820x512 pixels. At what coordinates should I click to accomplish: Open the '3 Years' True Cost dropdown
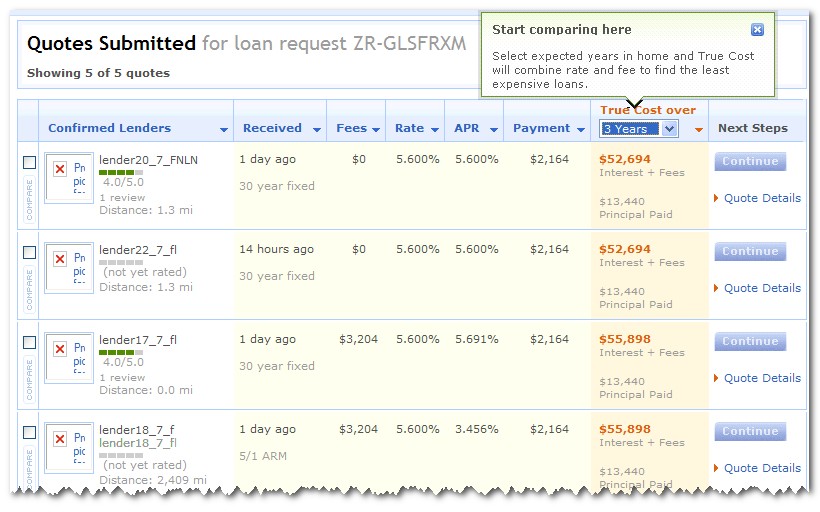coord(639,129)
